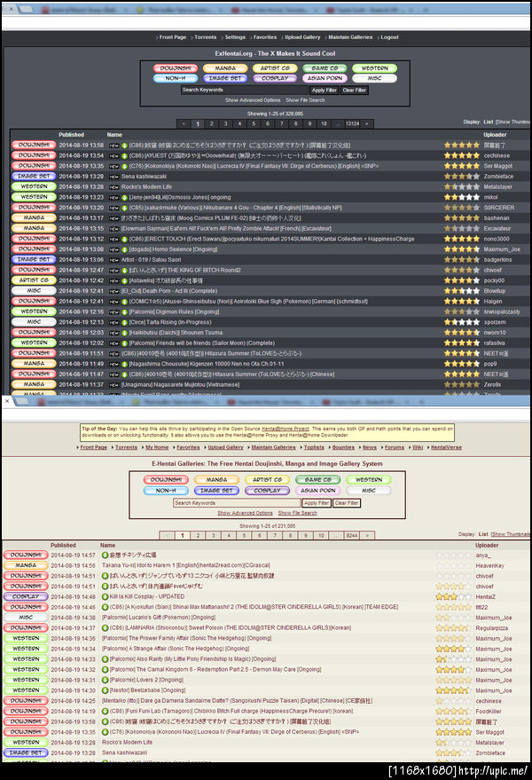This screenshot has width=532, height=780.
Task: Toggle Cosplay category filter in light window
Action: click(268, 491)
